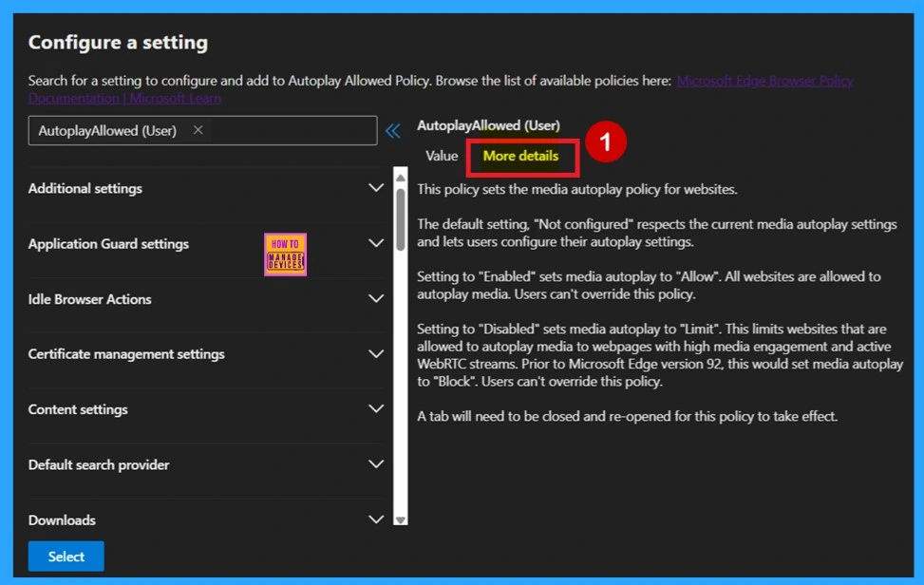Click the settings search input field
The image size is (924, 585).
tap(202, 130)
